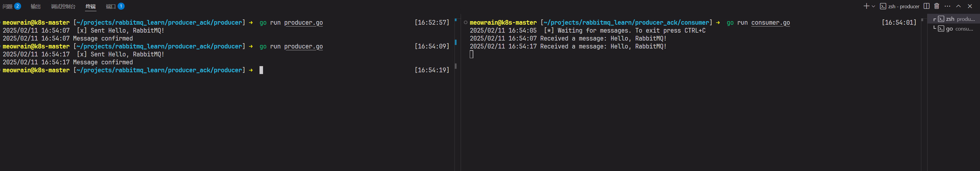
Task: Switch to the 问题 tab
Action: click(8, 6)
